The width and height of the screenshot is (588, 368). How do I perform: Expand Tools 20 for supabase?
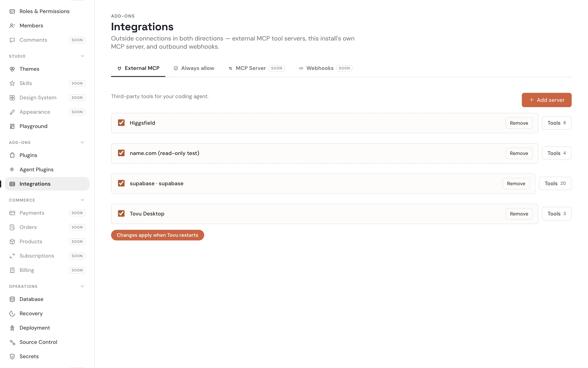pyautogui.click(x=555, y=184)
